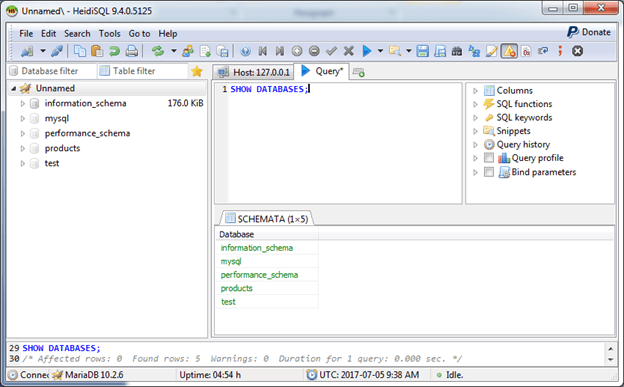Image resolution: width=624 pixels, height=387 pixels.
Task: Open the File menu
Action: (26, 33)
